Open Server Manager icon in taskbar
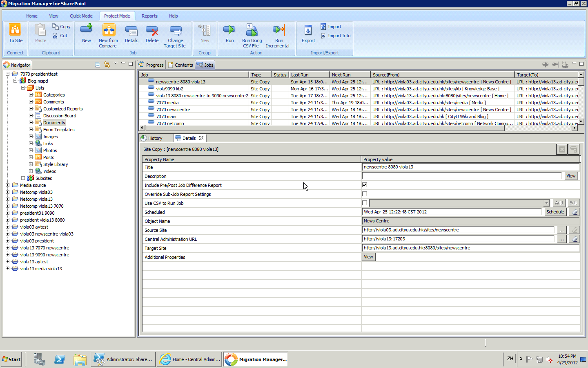 (x=39, y=359)
